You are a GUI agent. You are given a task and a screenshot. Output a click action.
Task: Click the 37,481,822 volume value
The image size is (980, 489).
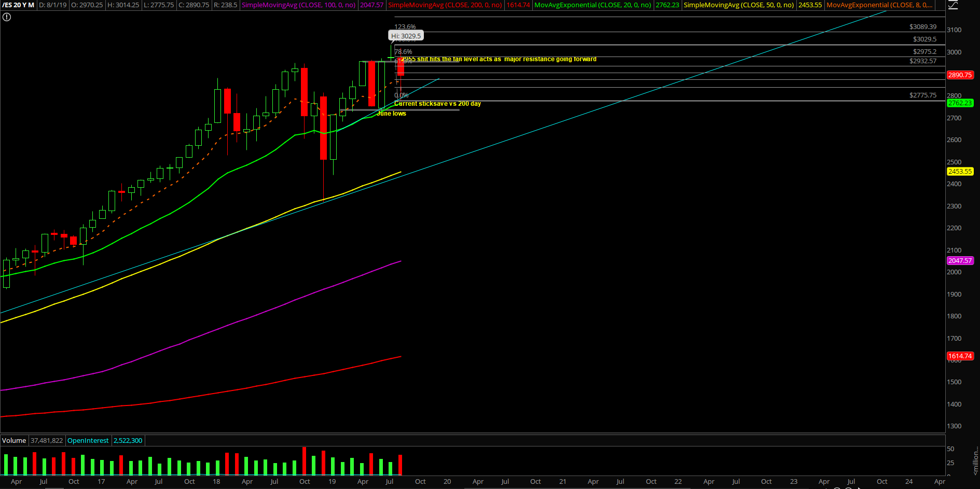click(47, 440)
